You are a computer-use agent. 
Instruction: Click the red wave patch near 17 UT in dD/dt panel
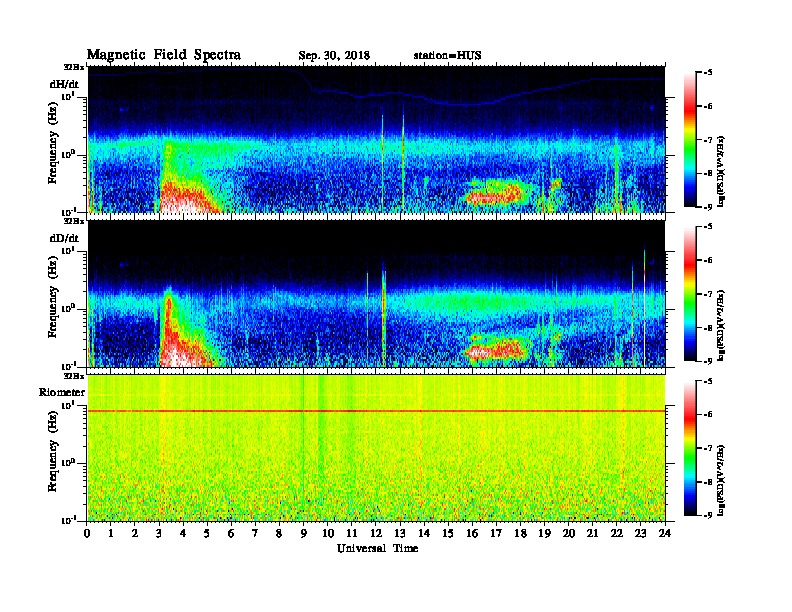coord(494,349)
